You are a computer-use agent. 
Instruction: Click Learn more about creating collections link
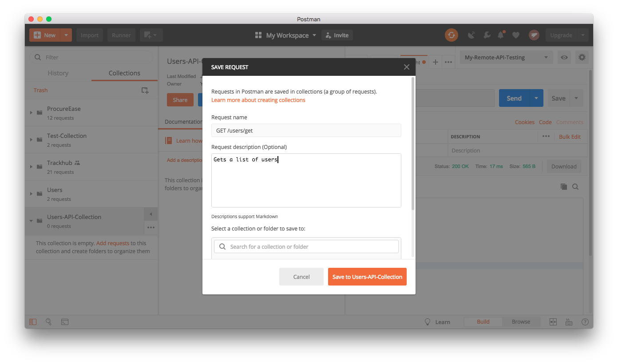[x=258, y=100]
